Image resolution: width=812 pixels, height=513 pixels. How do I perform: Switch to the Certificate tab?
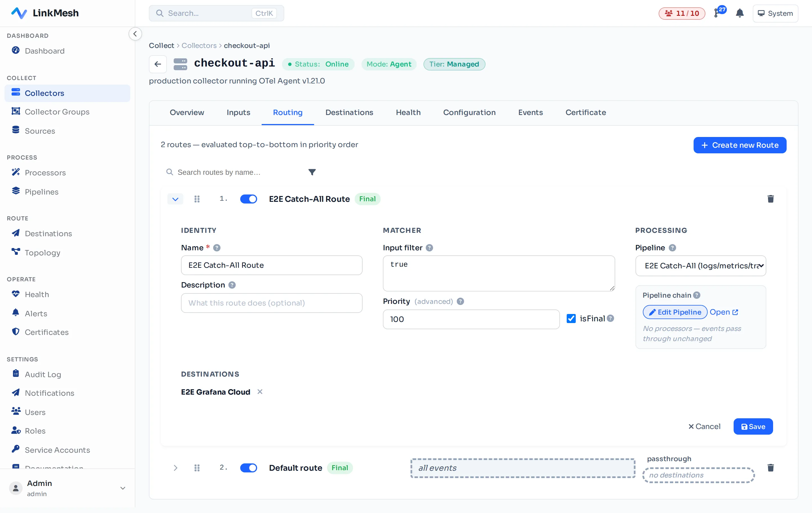click(585, 112)
